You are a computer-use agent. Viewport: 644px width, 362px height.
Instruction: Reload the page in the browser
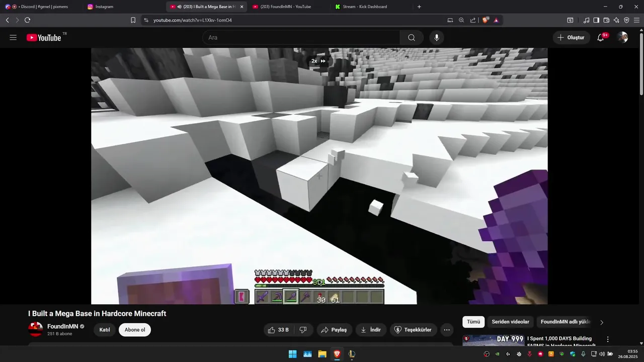(x=27, y=20)
